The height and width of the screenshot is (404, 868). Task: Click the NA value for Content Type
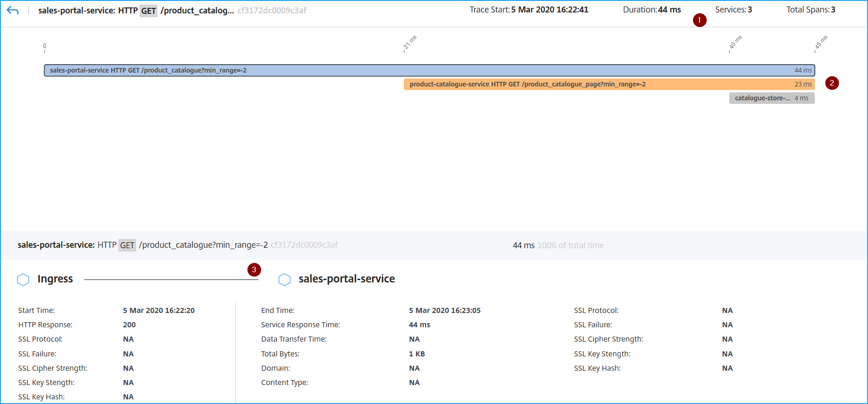(415, 383)
